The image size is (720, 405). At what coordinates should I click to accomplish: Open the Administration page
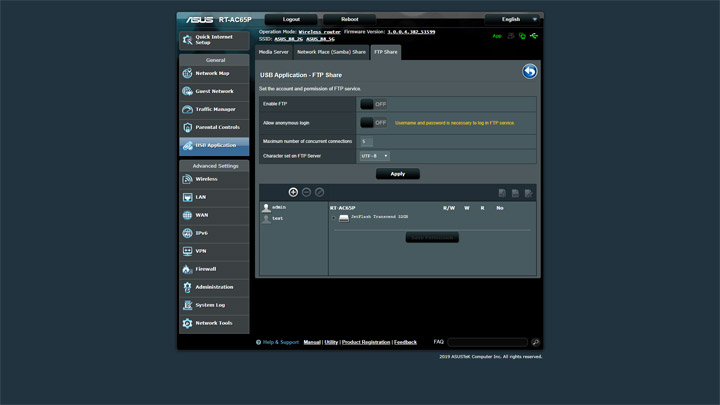(214, 287)
